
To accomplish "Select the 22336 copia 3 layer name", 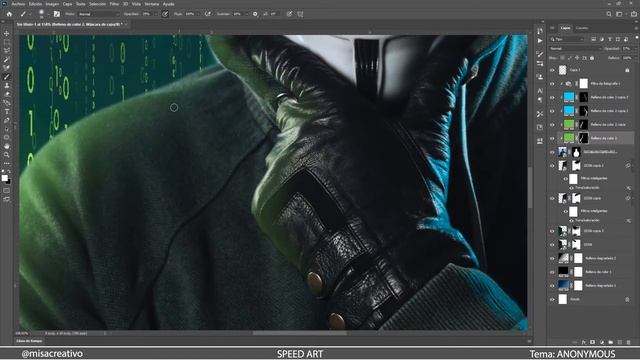I will coord(593,231).
